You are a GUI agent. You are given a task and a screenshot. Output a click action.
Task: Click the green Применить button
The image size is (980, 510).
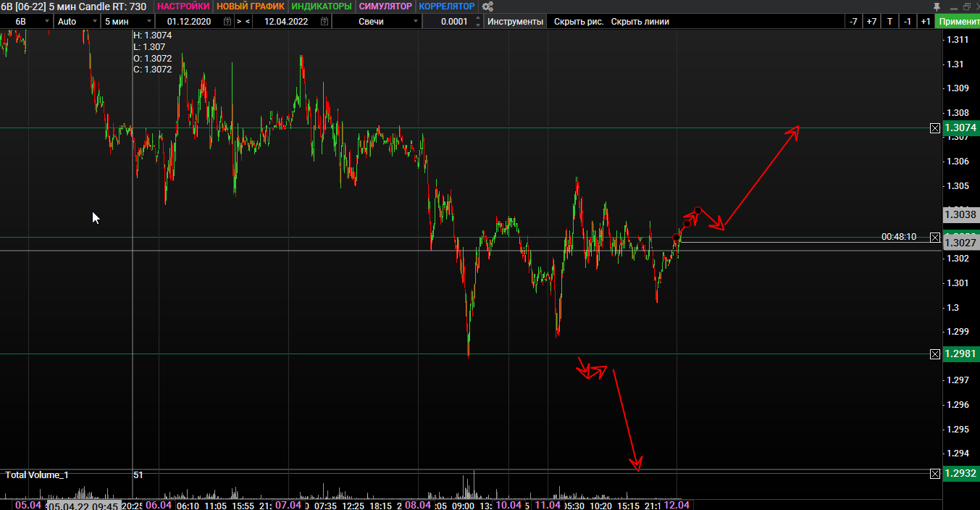coord(958,22)
